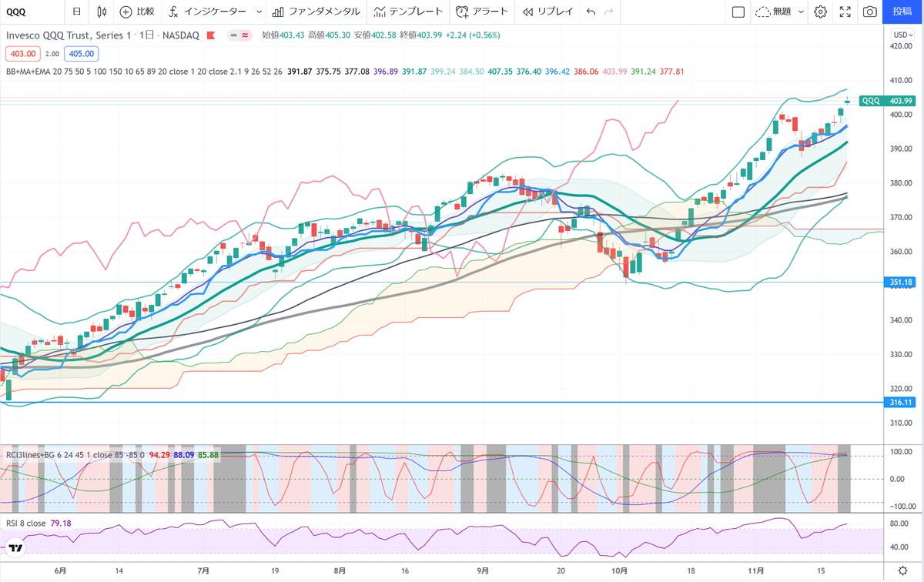
Task: Take a chart snapshot with the camera
Action: pos(869,12)
